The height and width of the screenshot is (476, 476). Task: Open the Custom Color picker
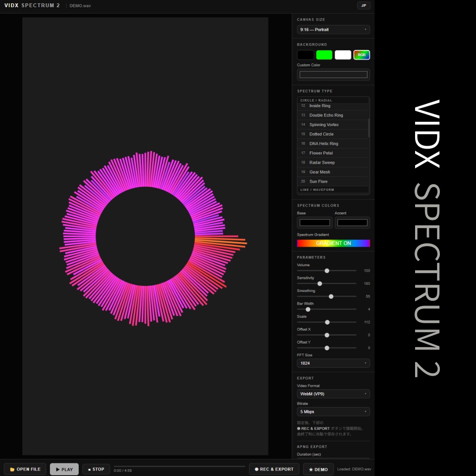coord(333,75)
